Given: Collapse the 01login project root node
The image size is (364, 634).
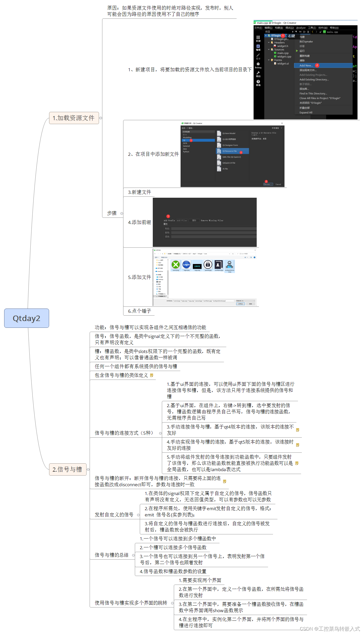Looking at the screenshot, I should coord(266,35).
